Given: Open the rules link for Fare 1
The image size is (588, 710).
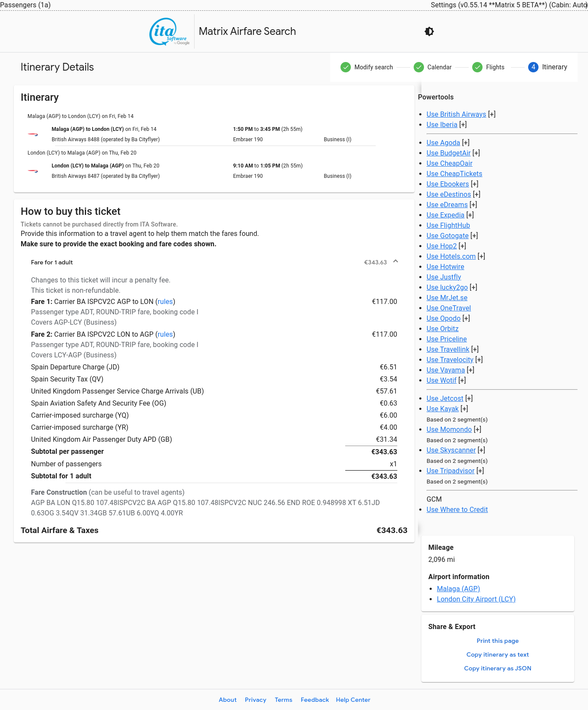Looking at the screenshot, I should pos(165,301).
